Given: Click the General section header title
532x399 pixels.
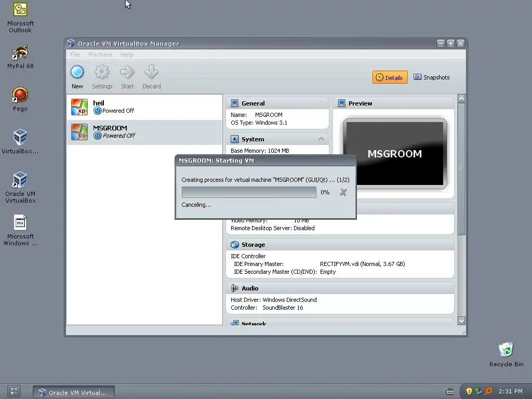Looking at the screenshot, I should coord(253,103).
